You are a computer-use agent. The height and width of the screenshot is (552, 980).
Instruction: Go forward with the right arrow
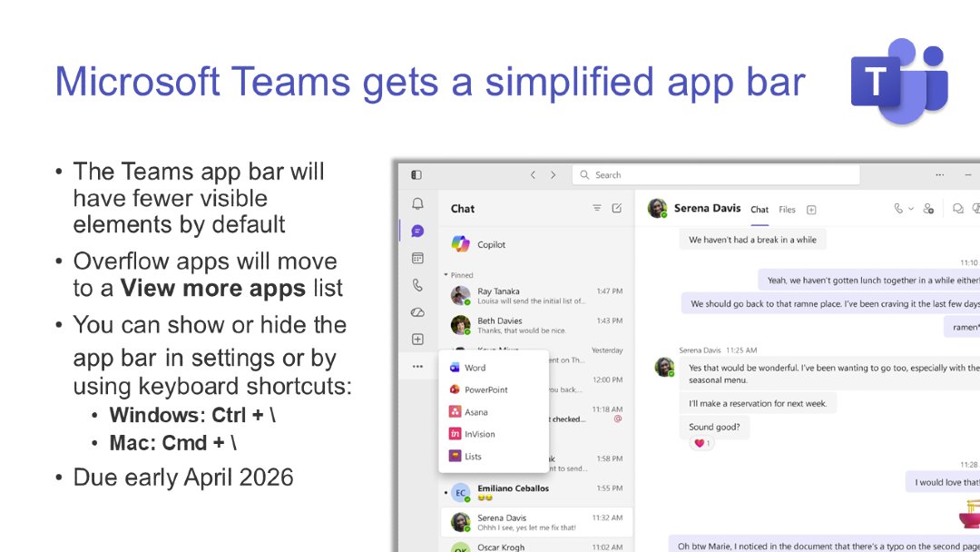click(554, 175)
